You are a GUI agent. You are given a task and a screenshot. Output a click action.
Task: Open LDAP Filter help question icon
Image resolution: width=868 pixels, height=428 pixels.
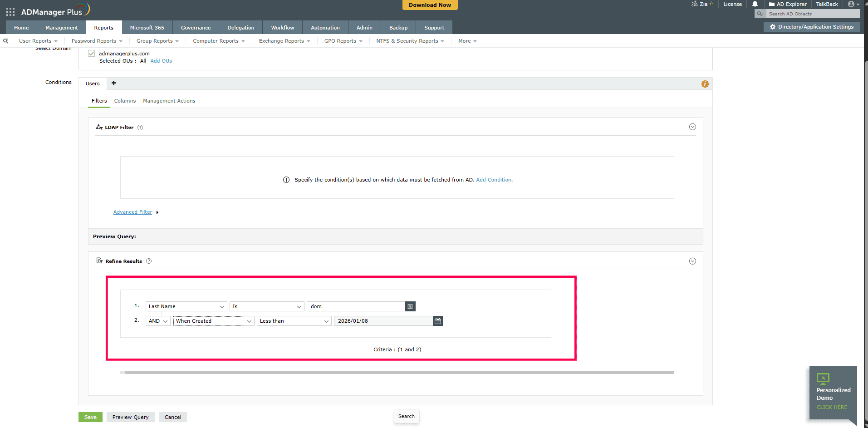pyautogui.click(x=140, y=128)
